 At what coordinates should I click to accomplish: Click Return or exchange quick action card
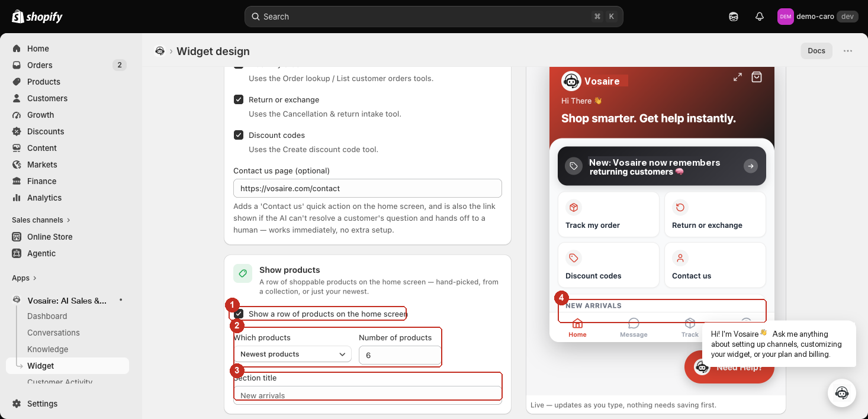click(715, 214)
